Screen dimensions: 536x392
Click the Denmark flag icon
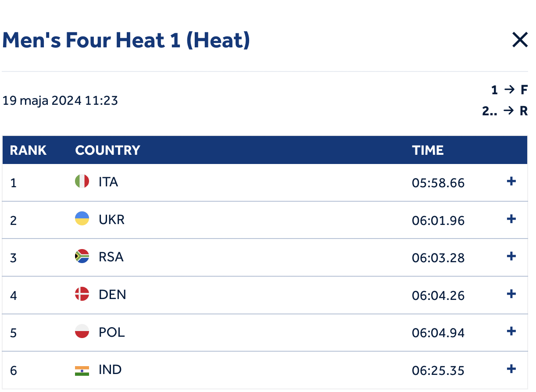click(x=82, y=294)
